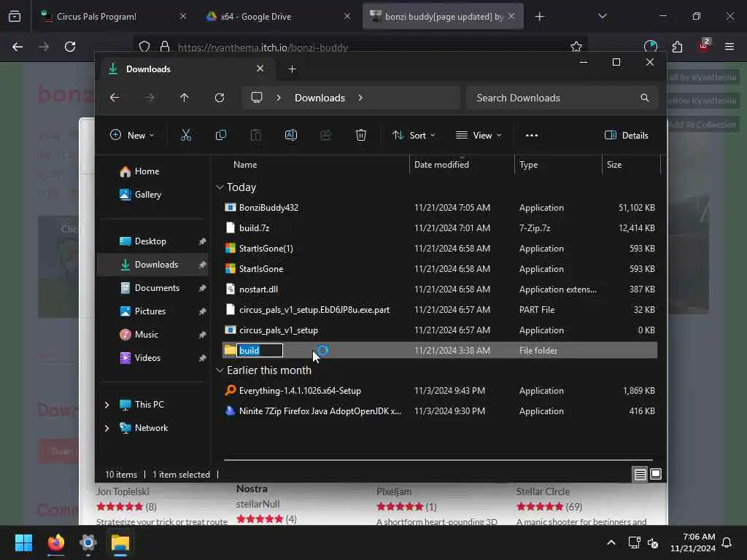Viewport: 747px width, 560px height.
Task: Switch to large thumbnails view icon
Action: 656,474
